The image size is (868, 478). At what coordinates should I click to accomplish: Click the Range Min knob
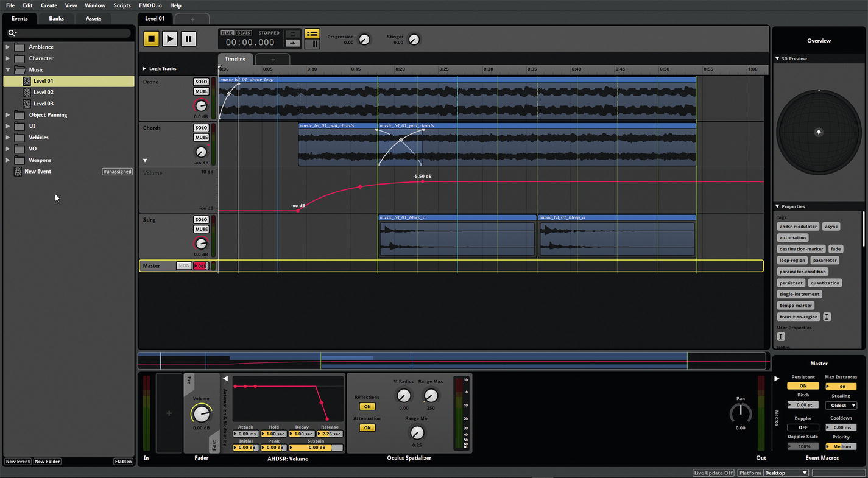pyautogui.click(x=417, y=433)
